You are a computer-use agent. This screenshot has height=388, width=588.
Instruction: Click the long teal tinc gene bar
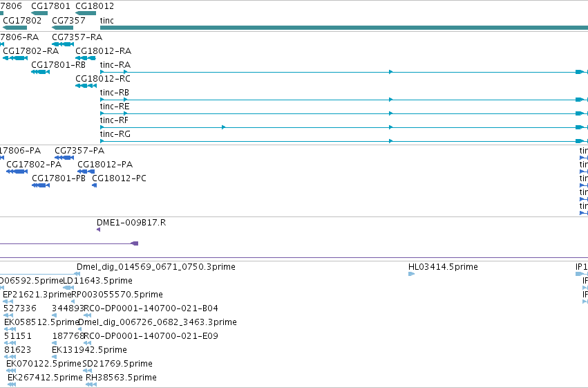click(344, 28)
